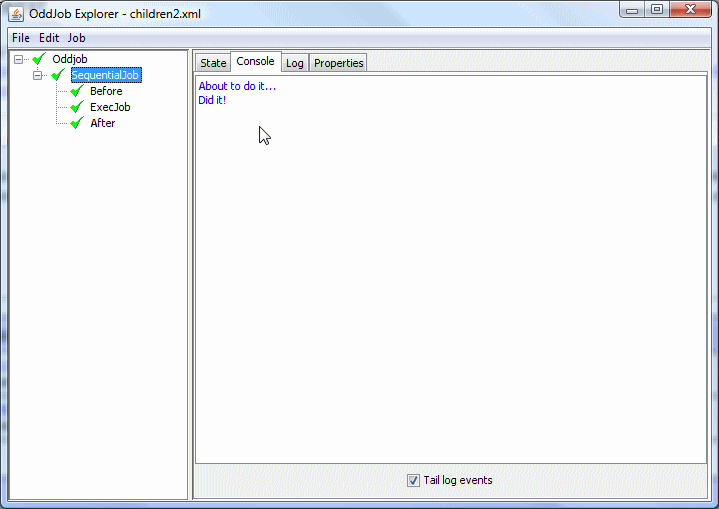Collapse the SequentialJob tree node
719x509 pixels.
[x=37, y=75]
